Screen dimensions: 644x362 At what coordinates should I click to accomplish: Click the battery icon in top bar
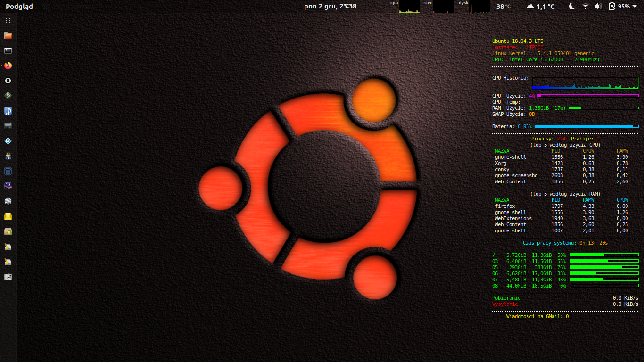pos(612,6)
